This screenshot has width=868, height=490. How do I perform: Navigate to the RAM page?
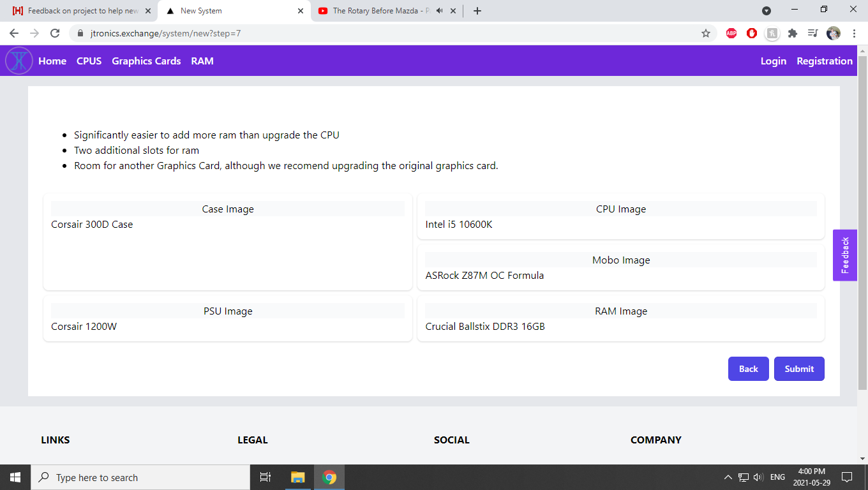(x=202, y=61)
